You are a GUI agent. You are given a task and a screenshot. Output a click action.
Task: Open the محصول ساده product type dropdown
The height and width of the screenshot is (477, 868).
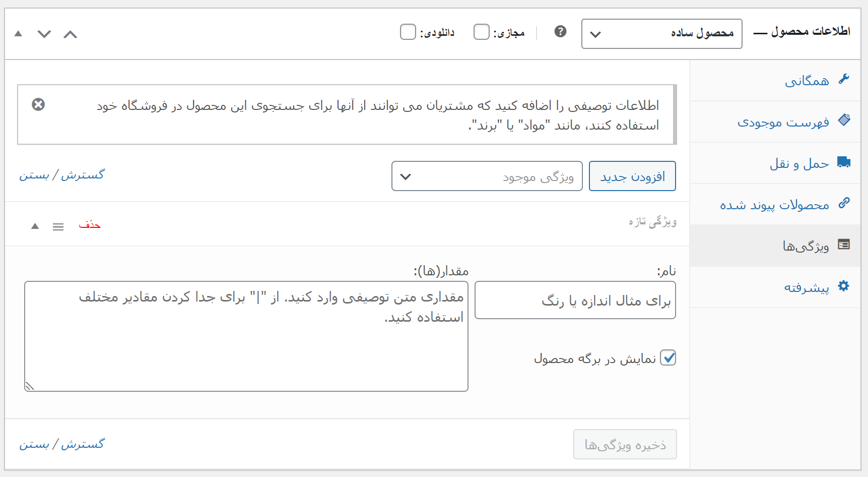(x=661, y=34)
